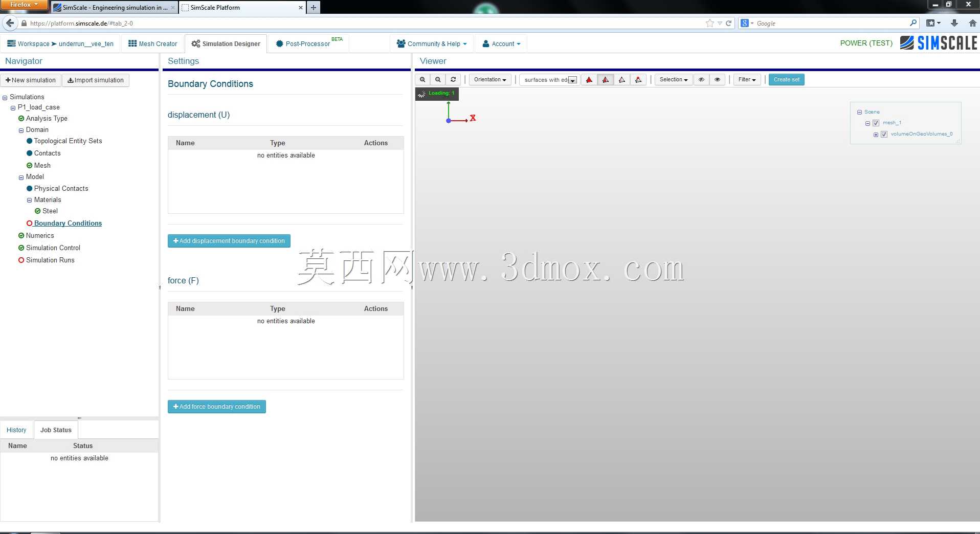Open the Post-Processor tab
Viewport: 980px width, 534px height.
click(x=308, y=44)
